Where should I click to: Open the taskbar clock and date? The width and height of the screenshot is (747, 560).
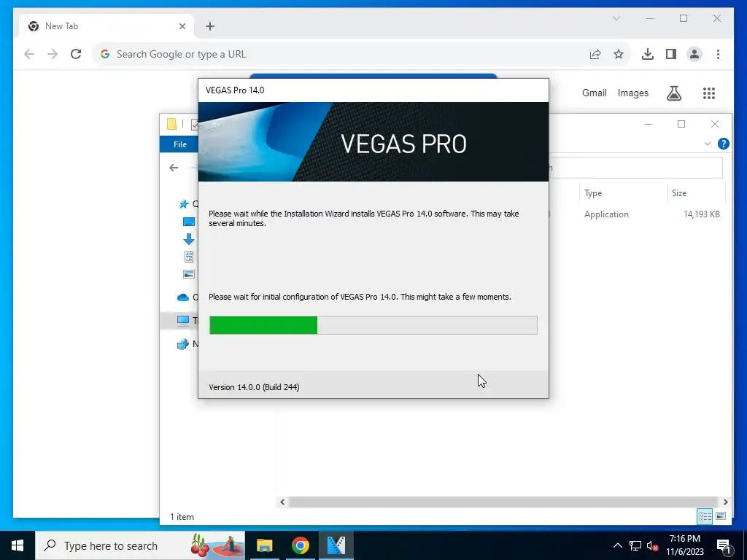[x=684, y=545]
